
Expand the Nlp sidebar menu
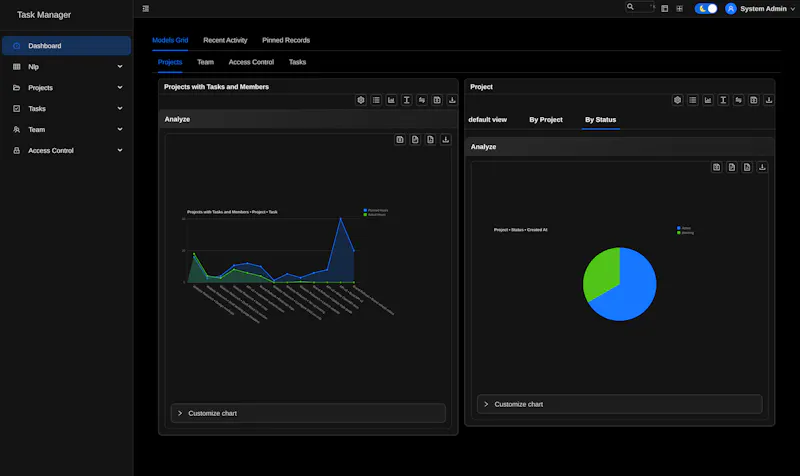(x=66, y=66)
